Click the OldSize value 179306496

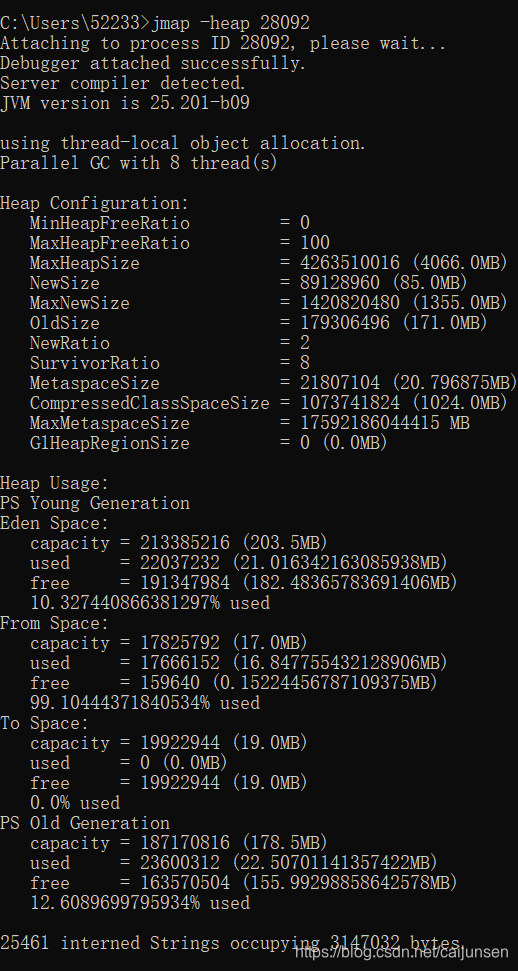345,323
